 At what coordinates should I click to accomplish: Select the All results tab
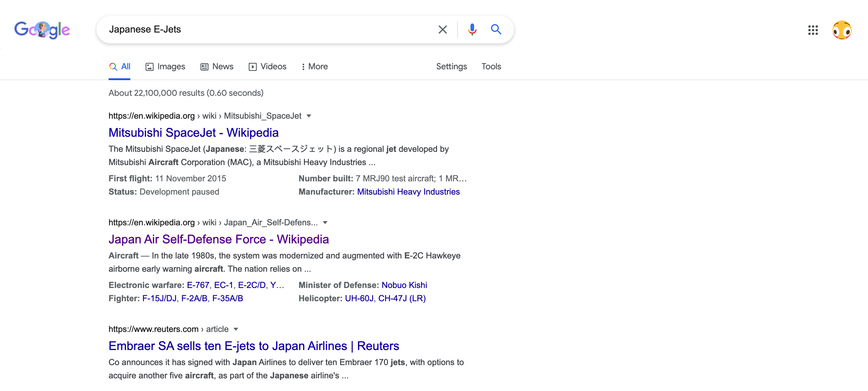(120, 67)
